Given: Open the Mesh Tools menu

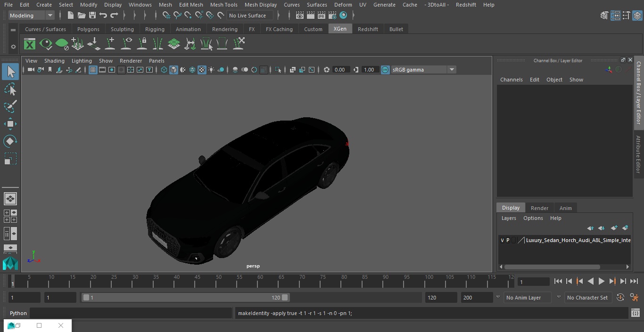Looking at the screenshot, I should point(223,5).
